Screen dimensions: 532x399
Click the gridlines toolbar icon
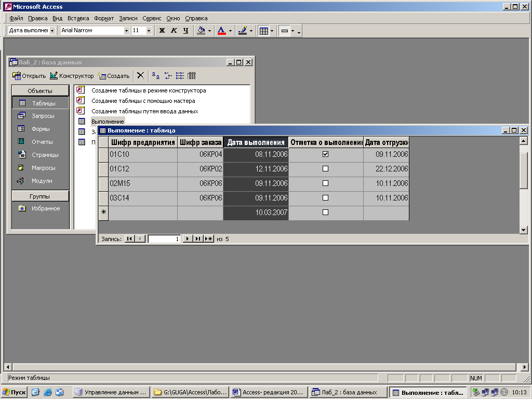click(263, 31)
